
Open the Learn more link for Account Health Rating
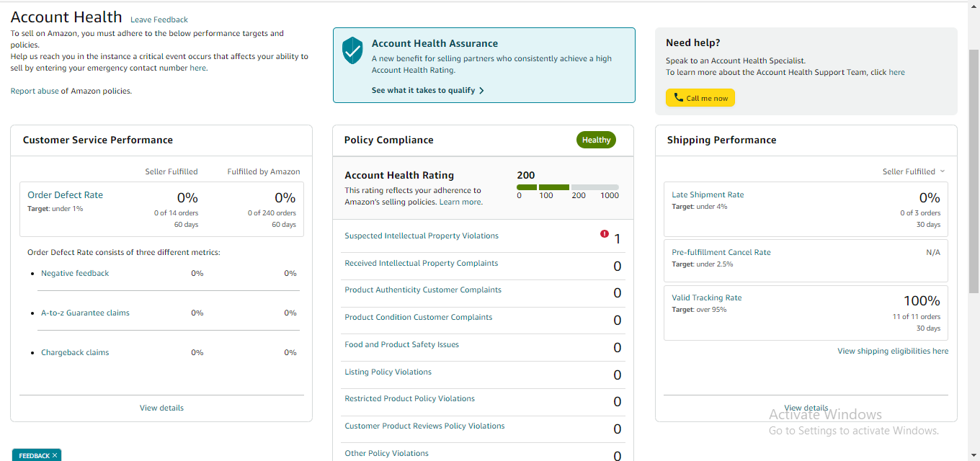pos(460,202)
